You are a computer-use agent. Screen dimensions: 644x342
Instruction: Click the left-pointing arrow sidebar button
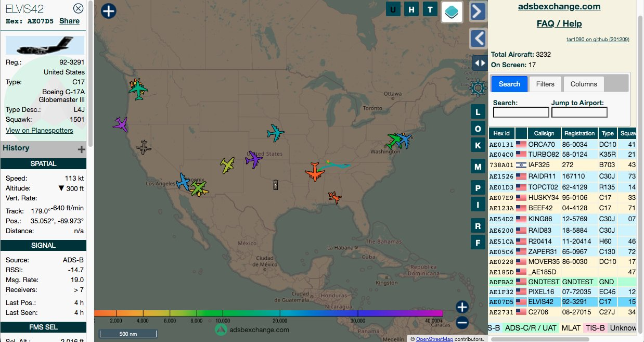(x=478, y=38)
